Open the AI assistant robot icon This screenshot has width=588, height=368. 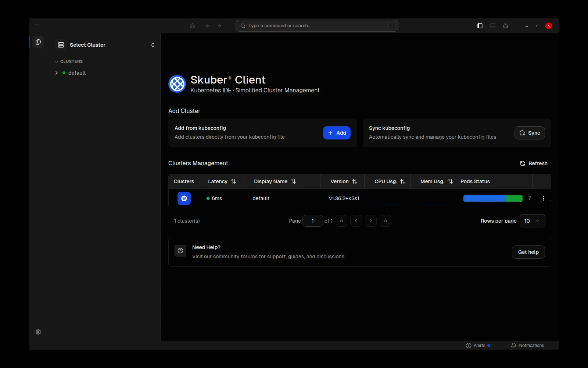click(506, 26)
